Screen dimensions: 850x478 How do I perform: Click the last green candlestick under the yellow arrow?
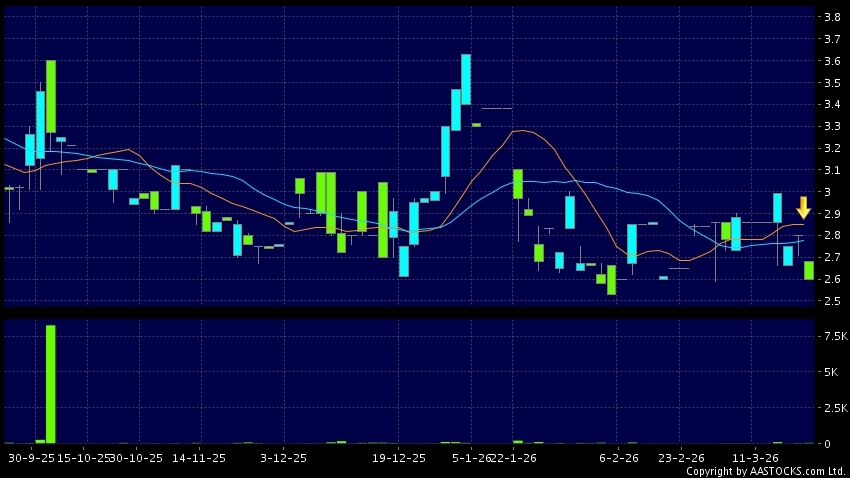click(x=808, y=270)
